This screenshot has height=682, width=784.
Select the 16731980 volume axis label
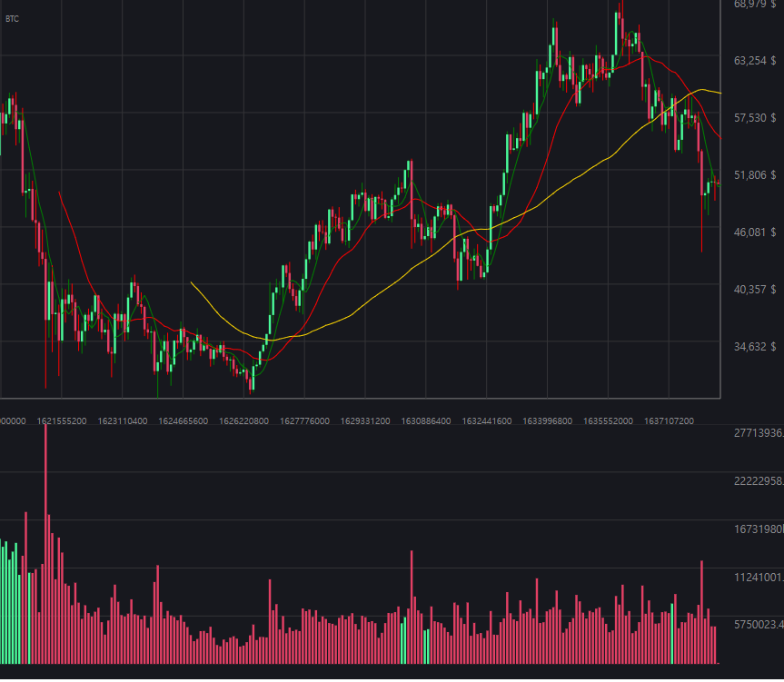[759, 529]
